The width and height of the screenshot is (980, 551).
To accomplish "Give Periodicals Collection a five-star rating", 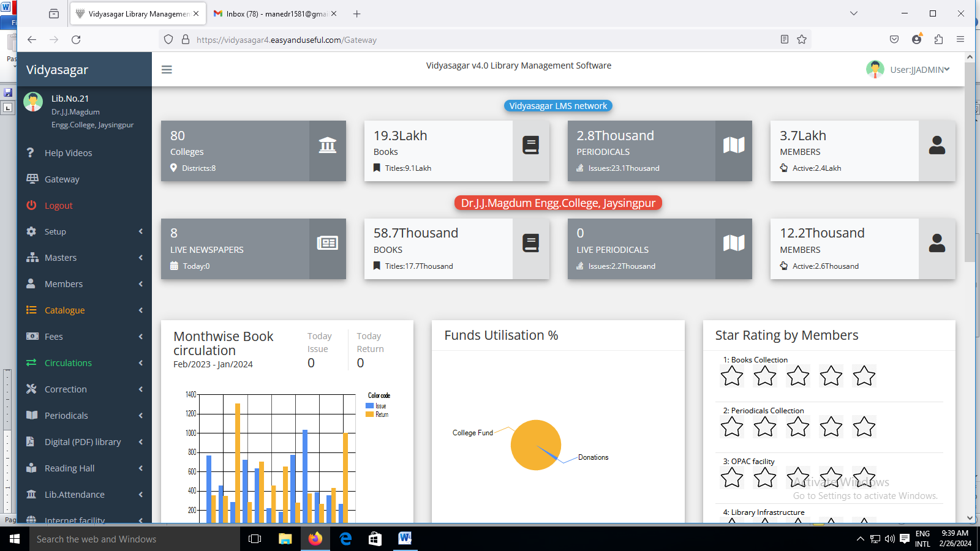I will pyautogui.click(x=864, y=427).
